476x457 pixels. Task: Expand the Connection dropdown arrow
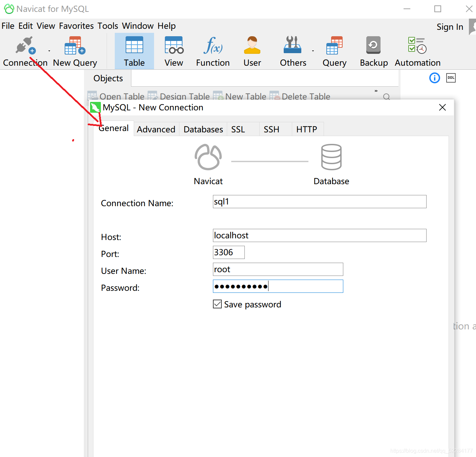pos(49,51)
